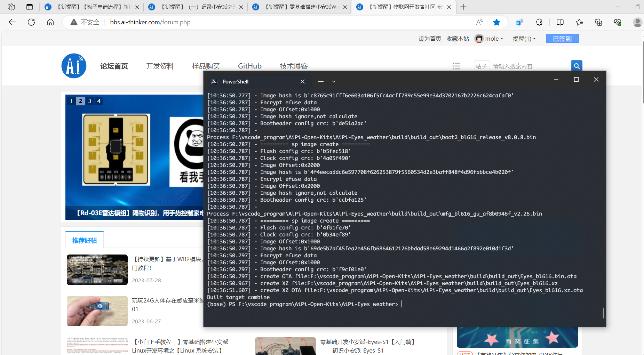Screen dimensions: 644x355
Task: Focus the forum search input field
Action: tap(530, 66)
